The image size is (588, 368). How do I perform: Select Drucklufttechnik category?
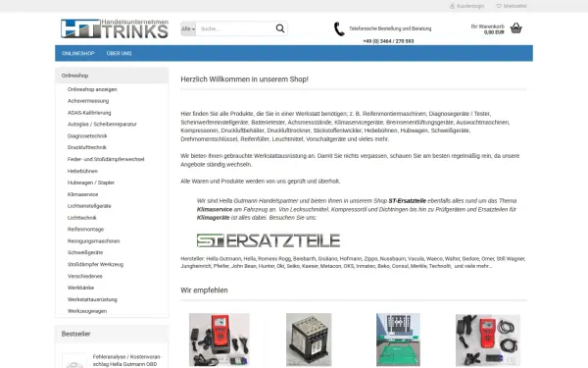pyautogui.click(x=87, y=147)
